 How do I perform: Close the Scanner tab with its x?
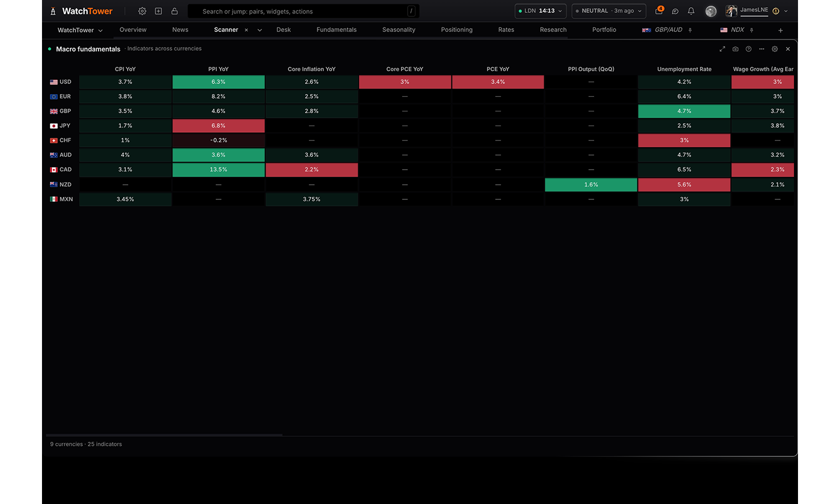(x=246, y=30)
